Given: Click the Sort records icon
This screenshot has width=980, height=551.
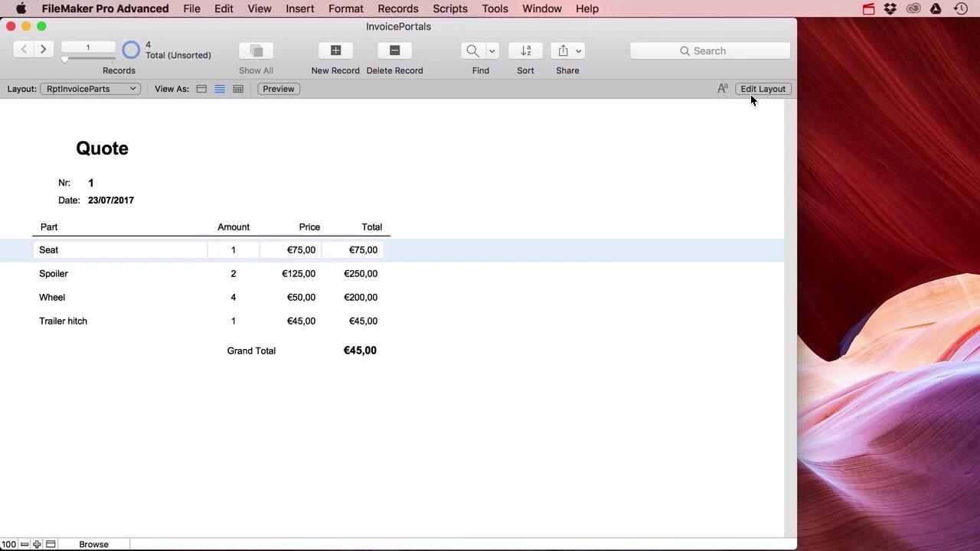Looking at the screenshot, I should coord(526,51).
